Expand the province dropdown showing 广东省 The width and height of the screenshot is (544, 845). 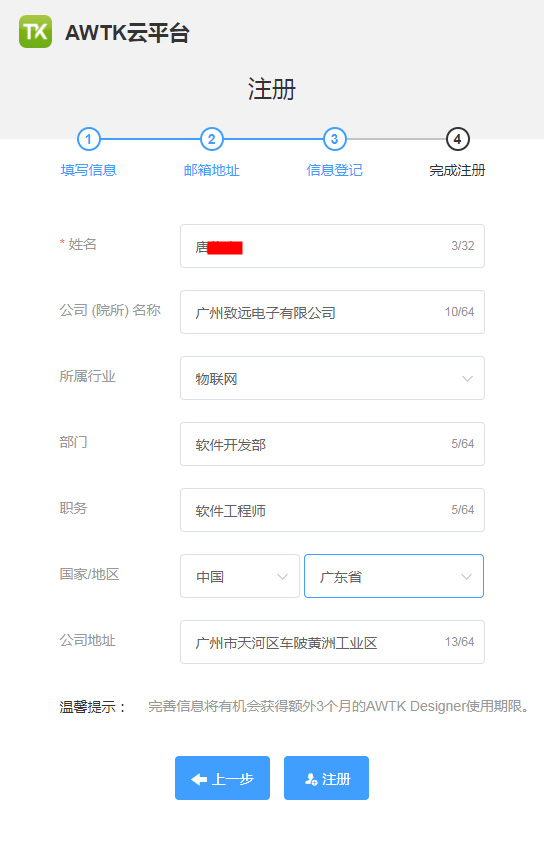tap(394, 576)
